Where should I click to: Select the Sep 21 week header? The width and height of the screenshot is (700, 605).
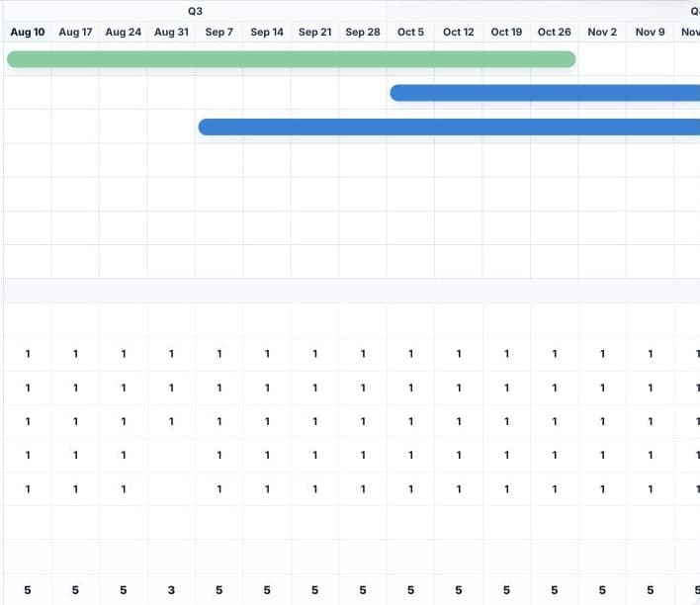pos(315,33)
